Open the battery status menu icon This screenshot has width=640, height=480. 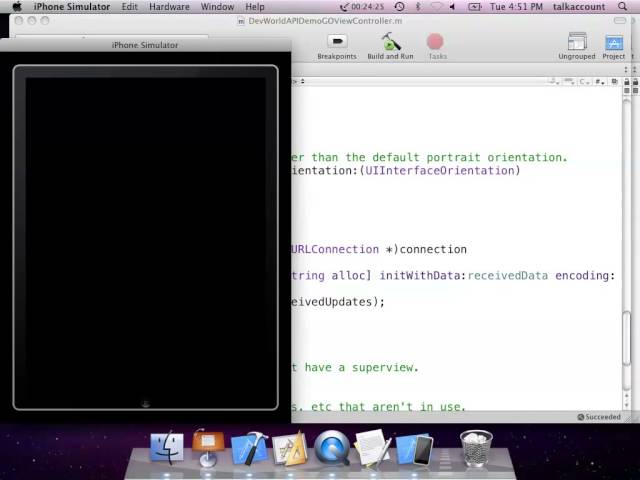474,7
